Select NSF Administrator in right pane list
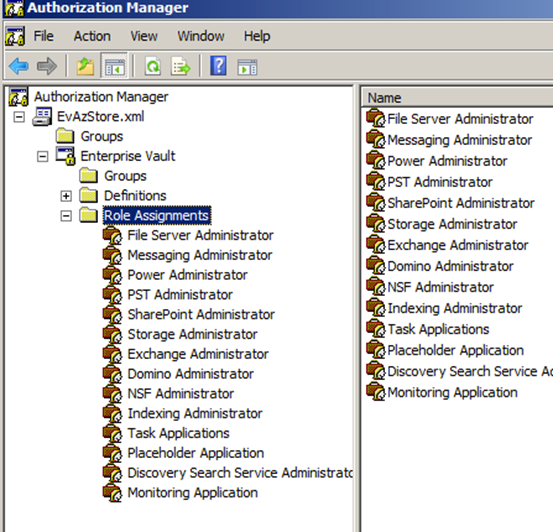This screenshot has width=553, height=532. 440,287
